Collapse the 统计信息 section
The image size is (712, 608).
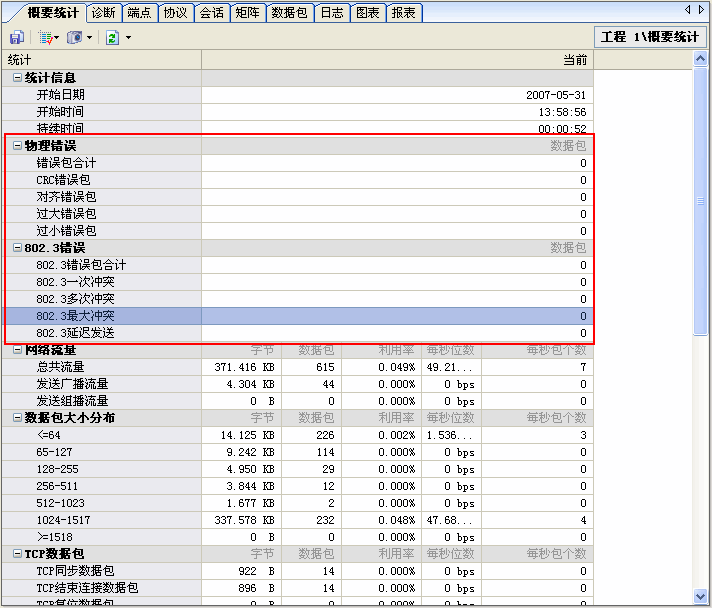click(17, 78)
